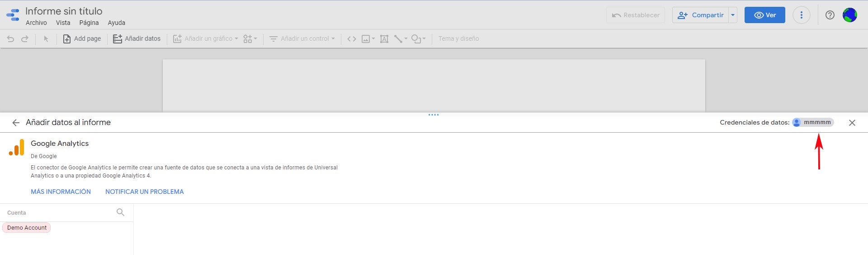Image resolution: width=868 pixels, height=255 pixels.
Task: Click the NOTIFICAR UN PROBLEMA link
Action: (145, 192)
